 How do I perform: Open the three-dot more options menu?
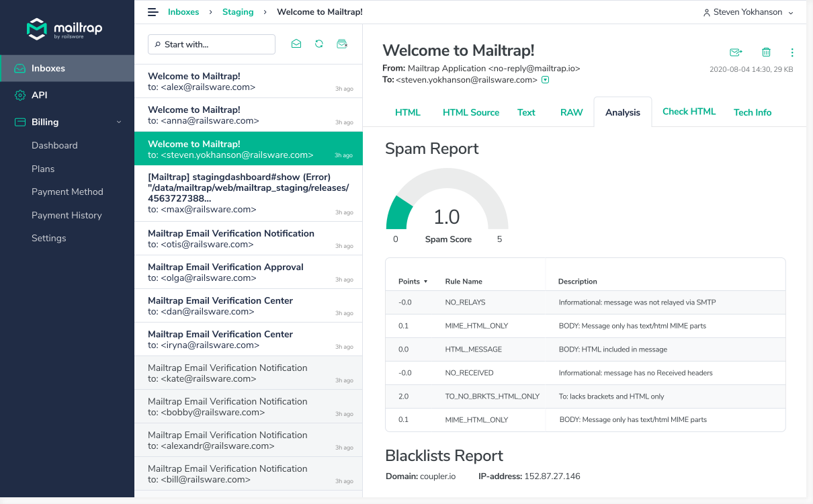click(792, 52)
